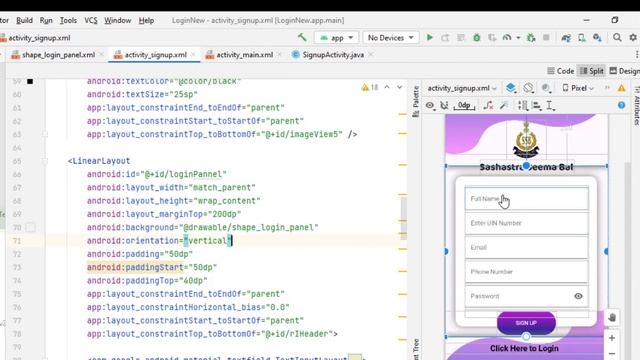Click the Select Design Surface layers icon

pos(511,88)
